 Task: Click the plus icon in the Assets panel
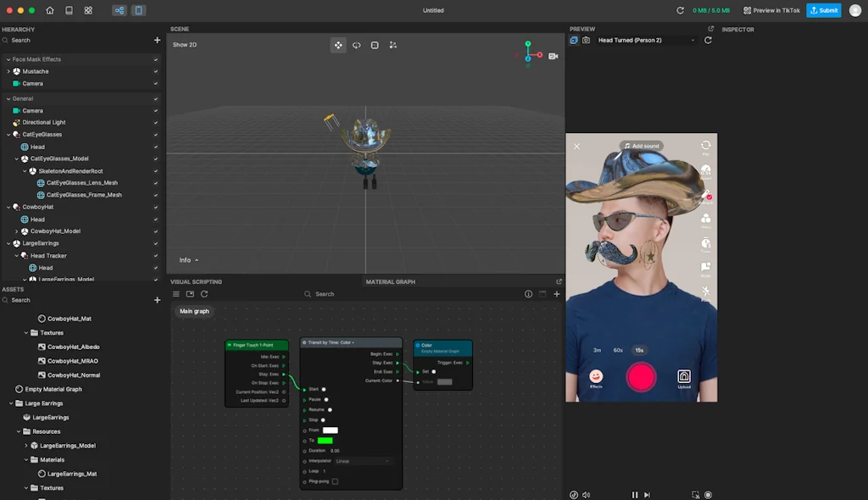pos(158,299)
